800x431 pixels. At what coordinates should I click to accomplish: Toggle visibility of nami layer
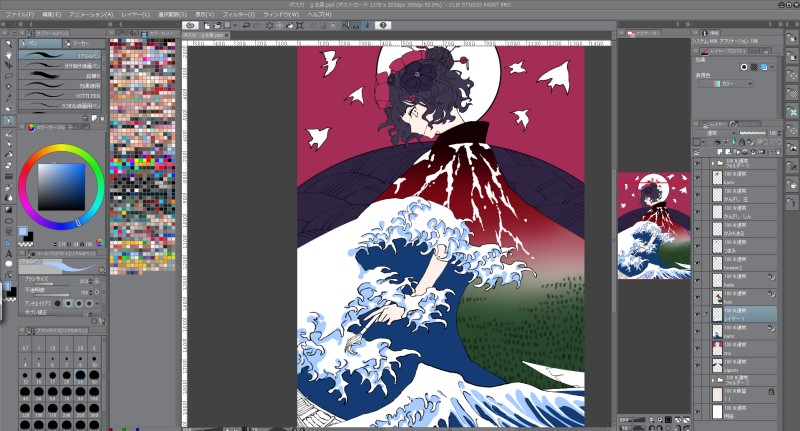697,332
